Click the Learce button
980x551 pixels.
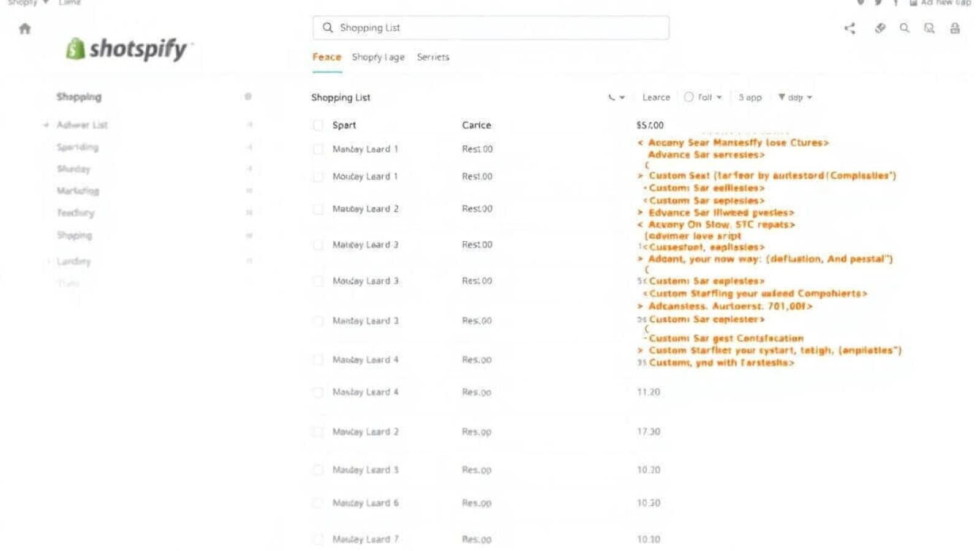pos(656,97)
